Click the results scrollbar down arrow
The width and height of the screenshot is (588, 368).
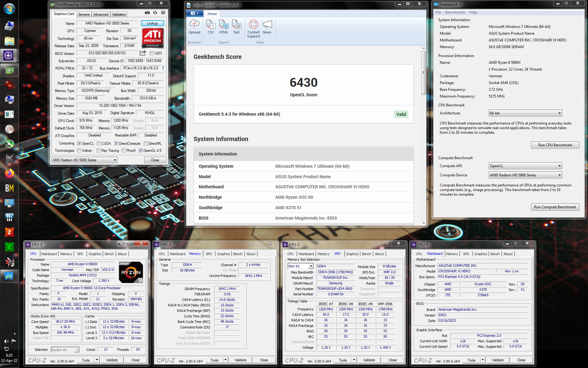pos(424,223)
